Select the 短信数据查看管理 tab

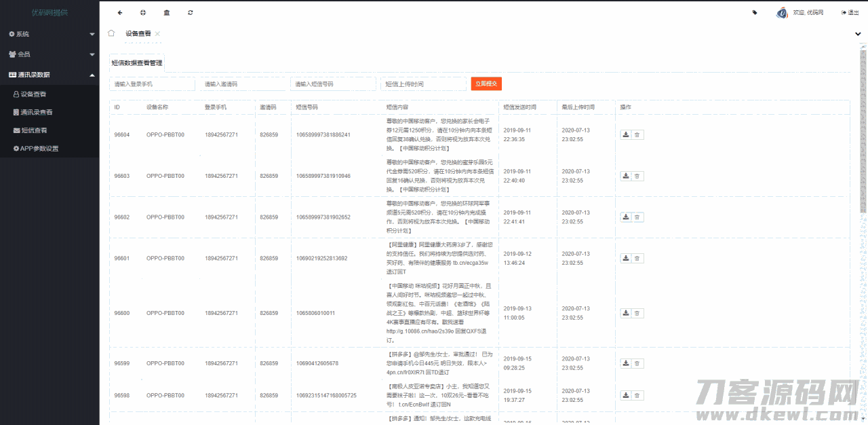pyautogui.click(x=136, y=62)
